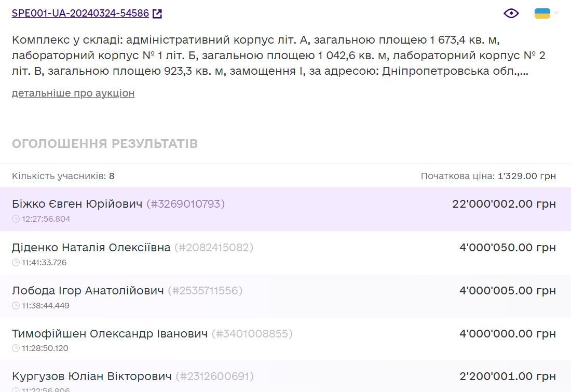Click clock icon beside 11:28:50.120 timestamp
The width and height of the screenshot is (571, 392).
click(x=16, y=348)
